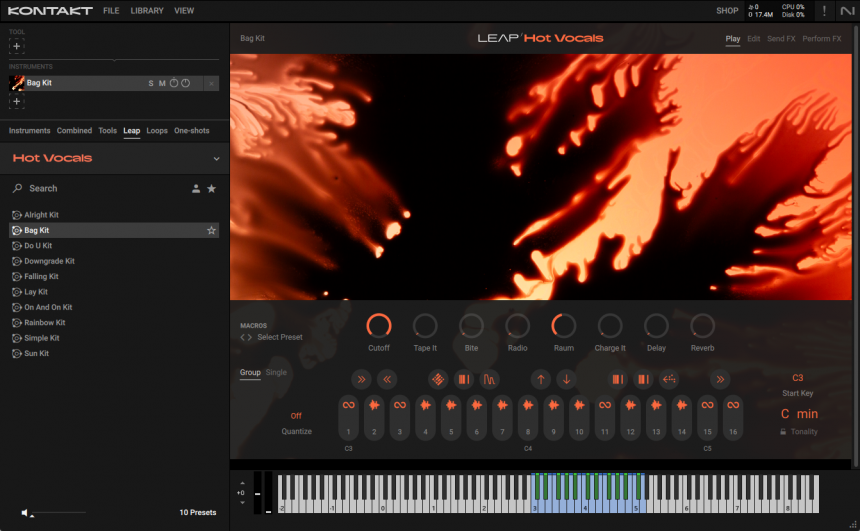The image size is (860, 531).
Task: Trigger loop pad 11
Action: pos(605,417)
